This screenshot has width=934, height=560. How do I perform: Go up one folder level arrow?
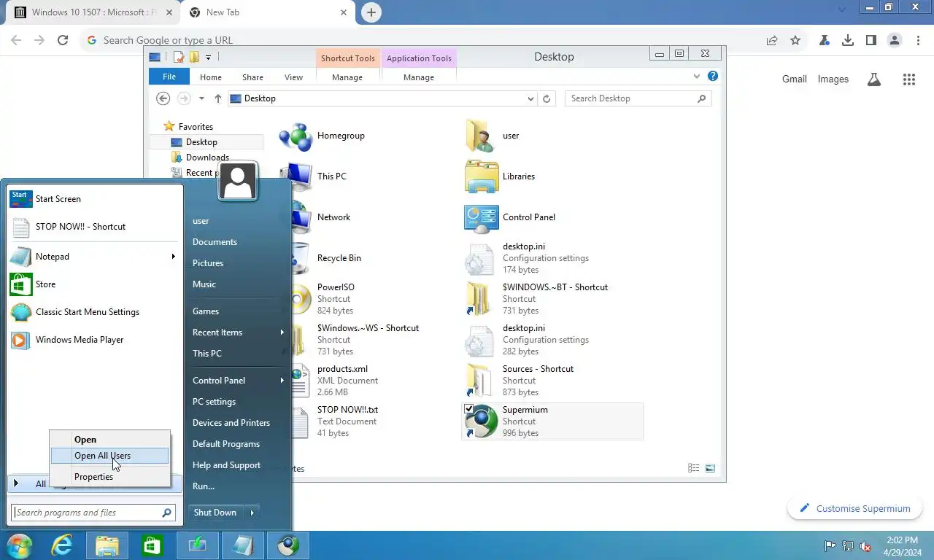coord(218,98)
